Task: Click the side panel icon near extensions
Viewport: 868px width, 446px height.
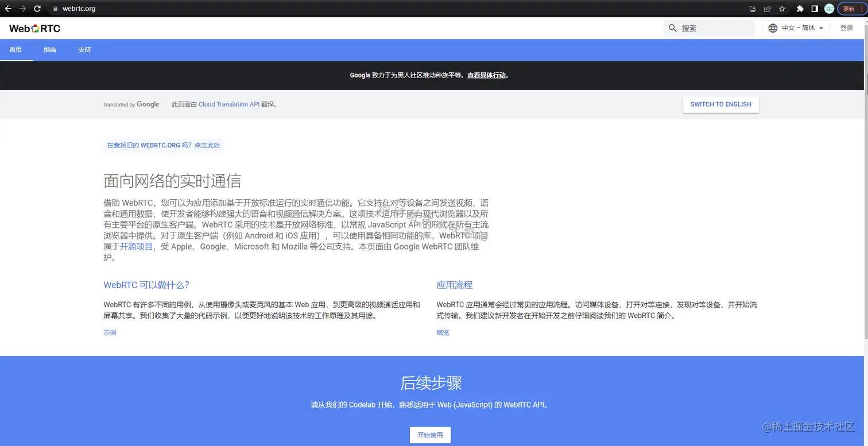Action: [815, 9]
